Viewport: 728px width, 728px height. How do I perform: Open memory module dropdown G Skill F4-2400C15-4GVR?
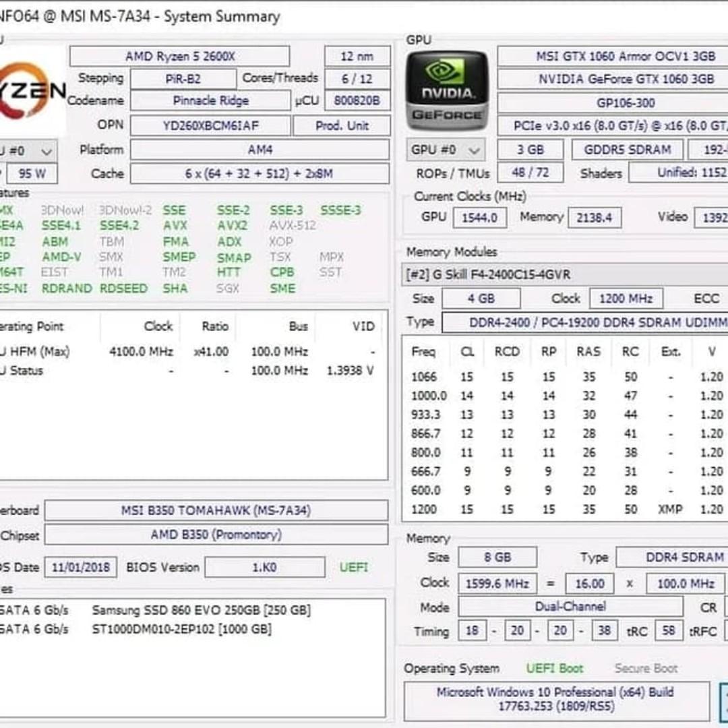point(565,274)
